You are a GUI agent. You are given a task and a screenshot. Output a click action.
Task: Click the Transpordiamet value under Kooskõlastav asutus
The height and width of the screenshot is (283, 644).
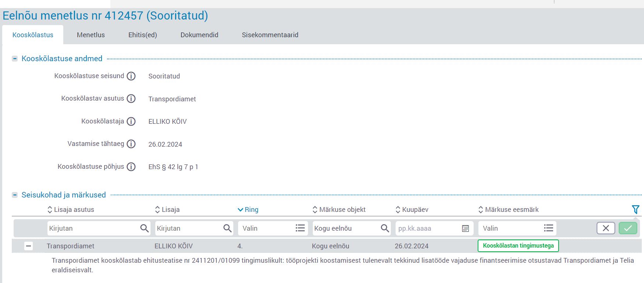[x=172, y=99]
